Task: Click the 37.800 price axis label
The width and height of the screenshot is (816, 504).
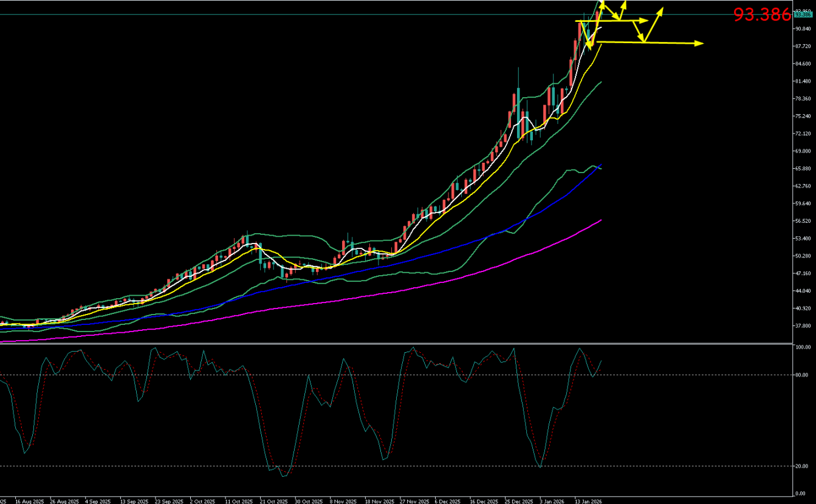Action: point(803,325)
